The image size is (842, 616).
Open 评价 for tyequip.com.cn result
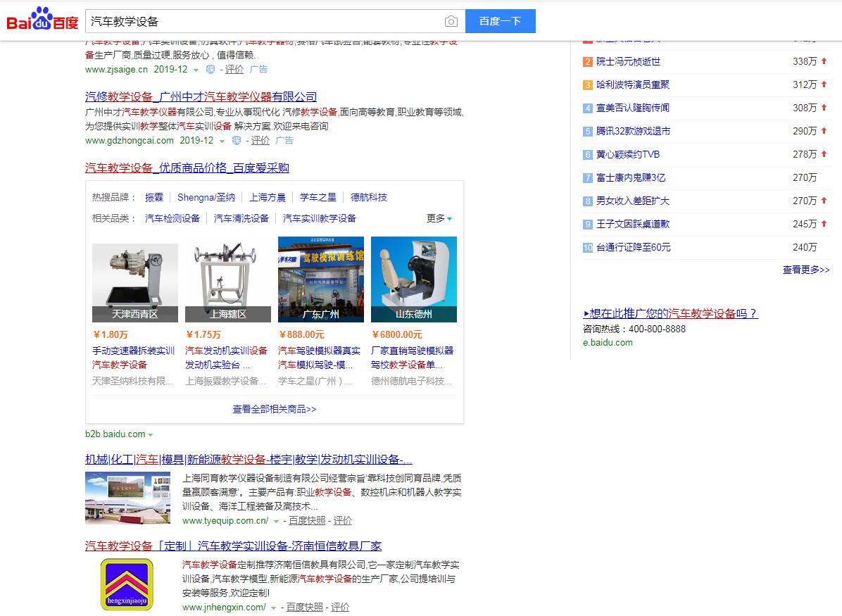343,520
